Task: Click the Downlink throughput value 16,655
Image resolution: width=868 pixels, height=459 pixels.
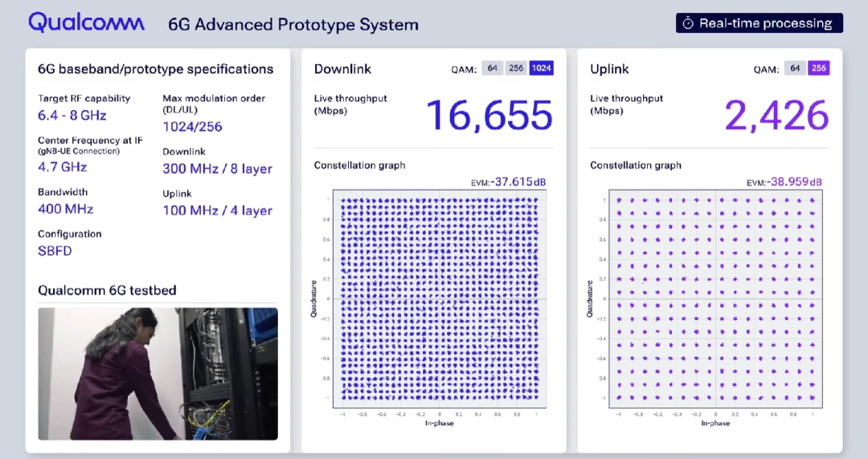Action: [489, 116]
